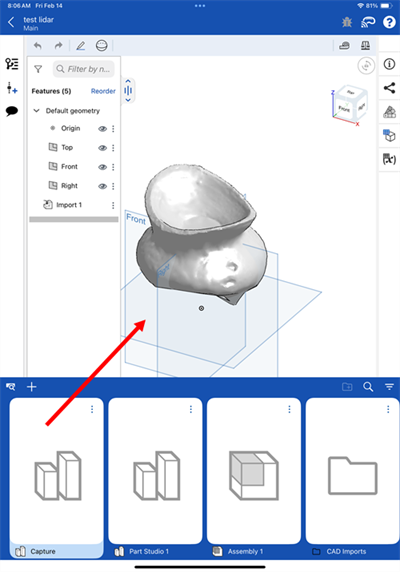Toggle visibility of the Top plane
400x572 pixels.
coord(102,148)
